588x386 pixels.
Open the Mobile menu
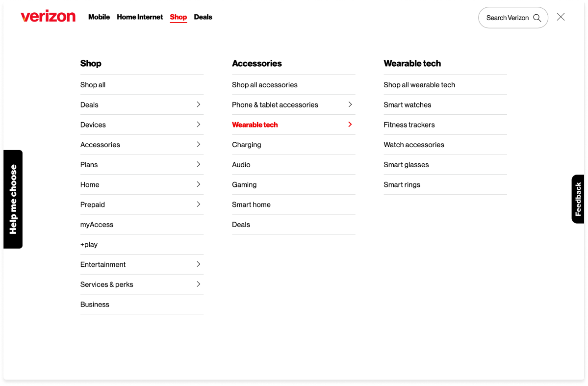tap(99, 17)
